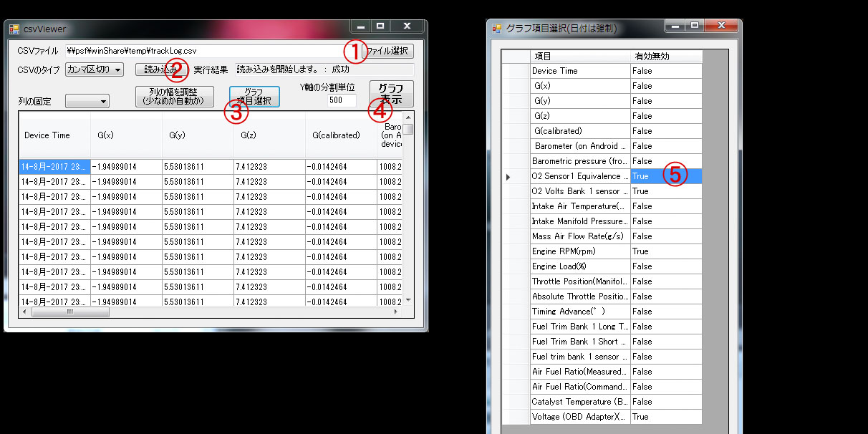Image resolution: width=868 pixels, height=434 pixels.
Task: Select the G(x) column header
Action: [126, 135]
